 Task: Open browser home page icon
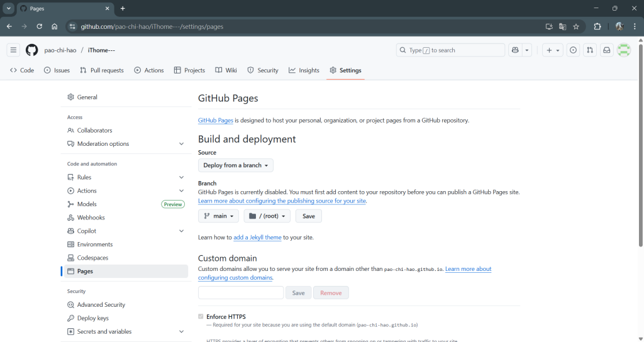[x=54, y=26]
